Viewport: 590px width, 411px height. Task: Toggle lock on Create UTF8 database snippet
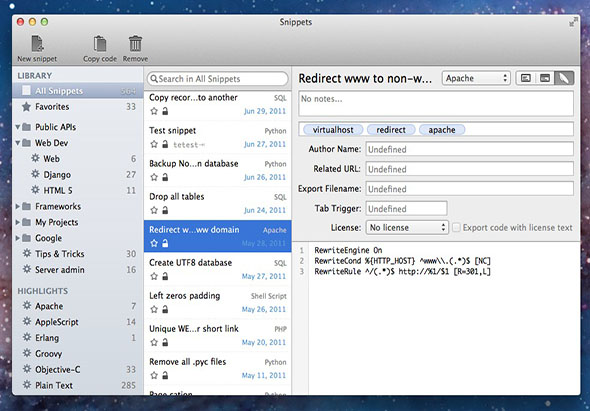pos(165,277)
